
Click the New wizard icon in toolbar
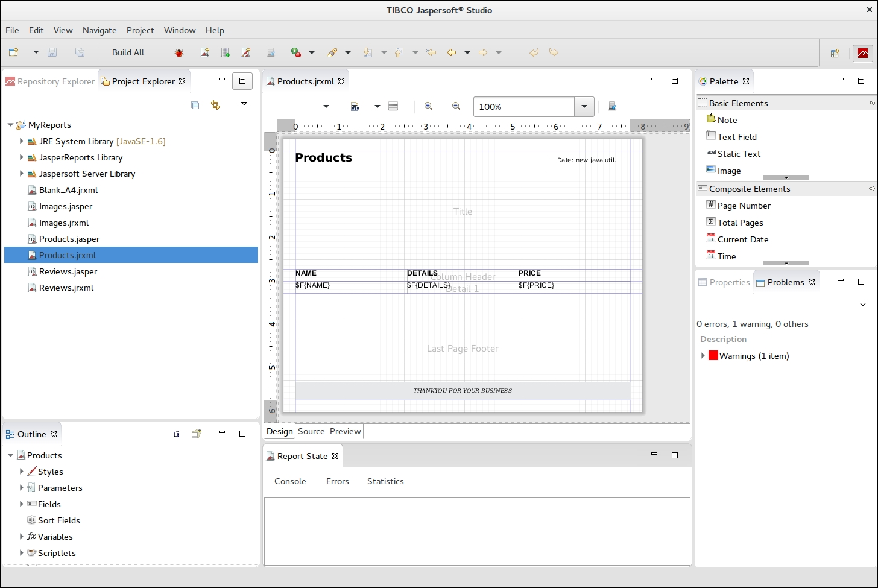13,52
